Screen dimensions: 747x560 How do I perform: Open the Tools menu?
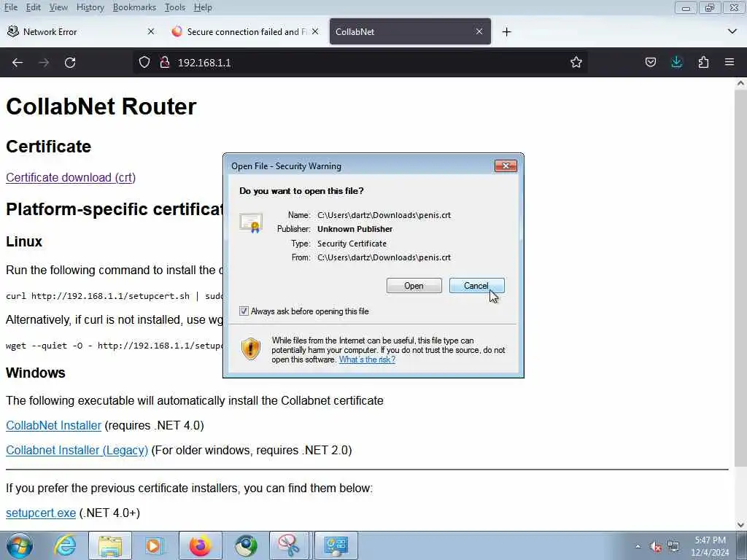click(x=175, y=7)
